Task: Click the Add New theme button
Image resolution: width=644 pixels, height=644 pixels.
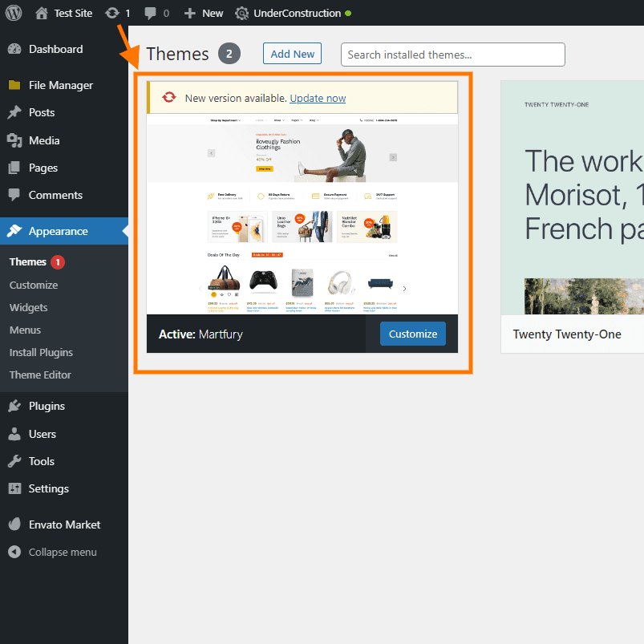Action: coord(292,54)
